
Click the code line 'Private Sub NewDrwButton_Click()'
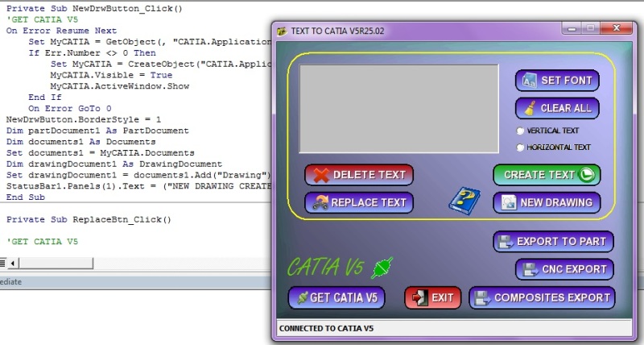[94, 9]
